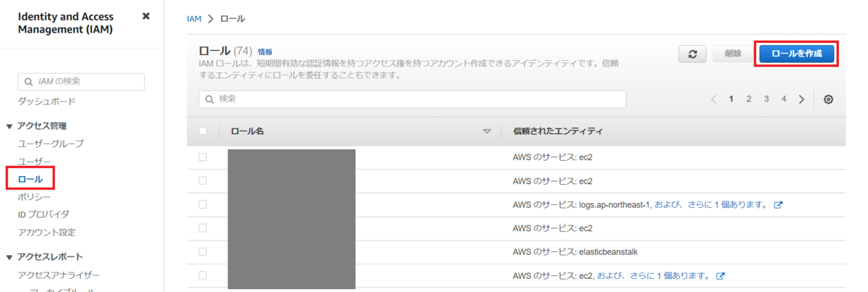Focus the IAM の検索 input field
The image size is (868, 292).
[x=81, y=82]
